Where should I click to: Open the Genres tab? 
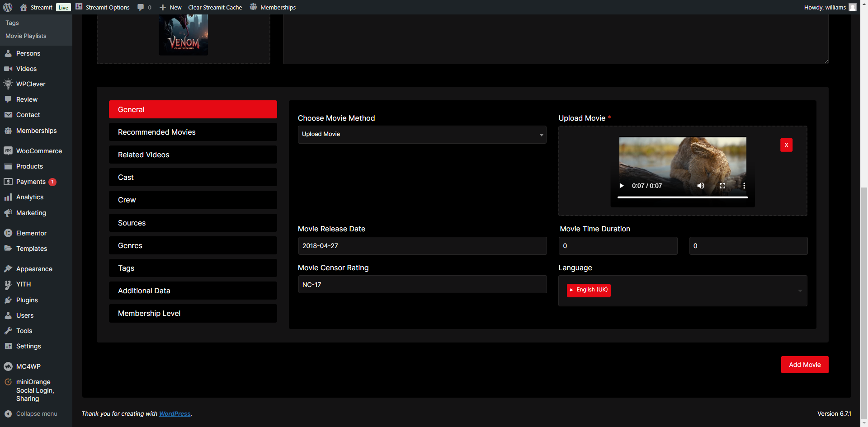pyautogui.click(x=193, y=245)
